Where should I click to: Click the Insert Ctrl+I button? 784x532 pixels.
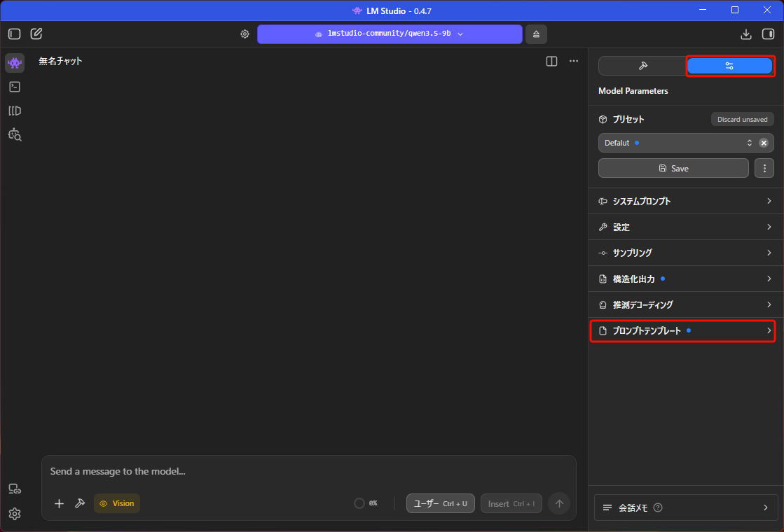pyautogui.click(x=511, y=503)
